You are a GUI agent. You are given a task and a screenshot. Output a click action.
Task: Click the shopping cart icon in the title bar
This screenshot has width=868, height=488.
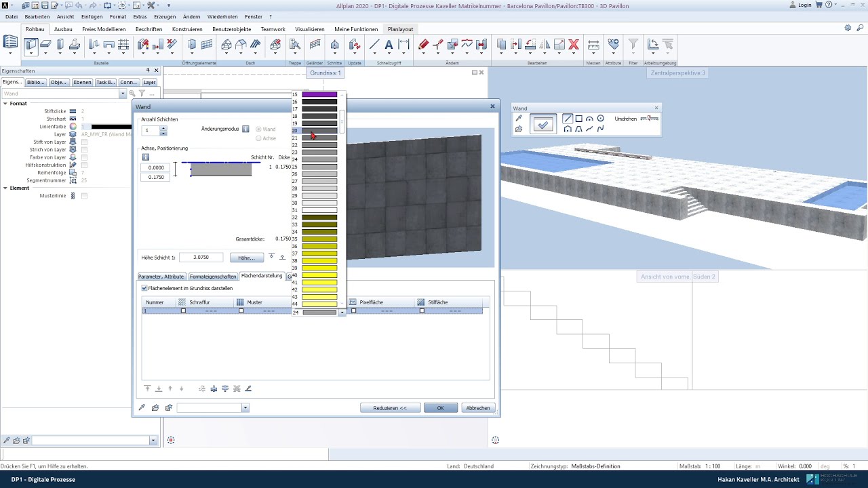pos(819,5)
